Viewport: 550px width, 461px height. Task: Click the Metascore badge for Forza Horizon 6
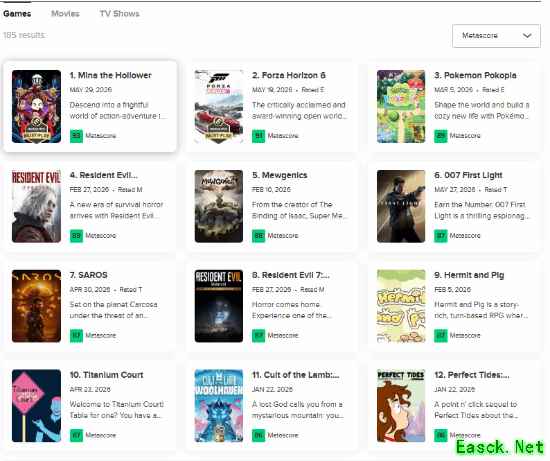(259, 136)
